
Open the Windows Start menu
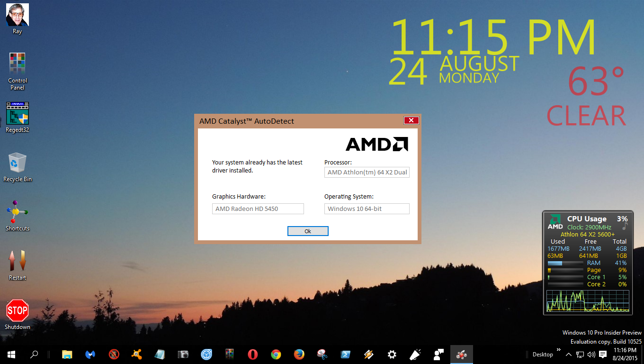tap(11, 354)
